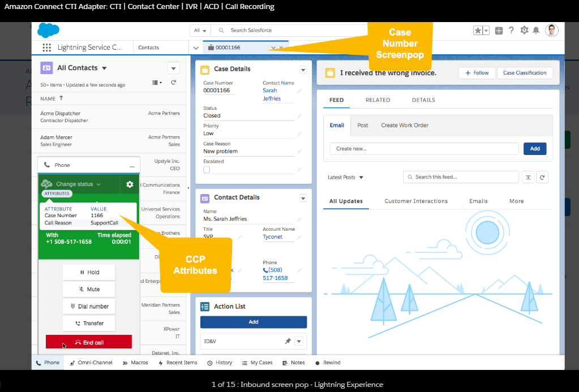
Task: Minimize the Phone softphone panel
Action: pyautogui.click(x=132, y=166)
